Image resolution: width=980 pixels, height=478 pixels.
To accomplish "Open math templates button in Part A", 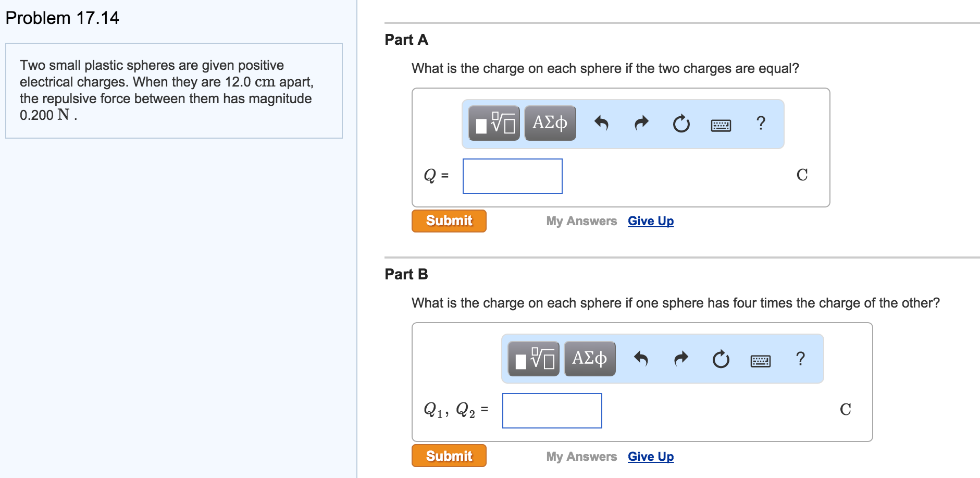I will point(494,124).
